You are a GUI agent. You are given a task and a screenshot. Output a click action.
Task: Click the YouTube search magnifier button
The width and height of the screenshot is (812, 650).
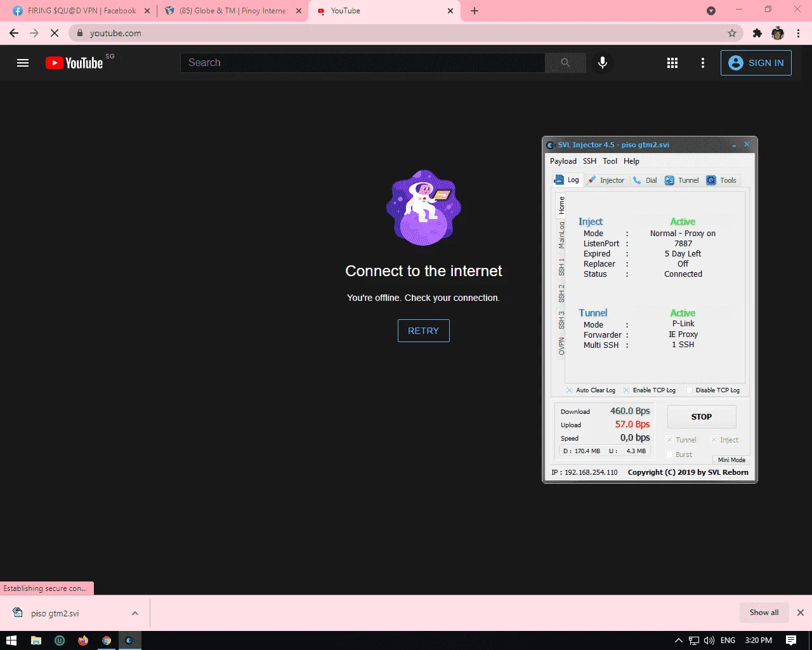565,63
